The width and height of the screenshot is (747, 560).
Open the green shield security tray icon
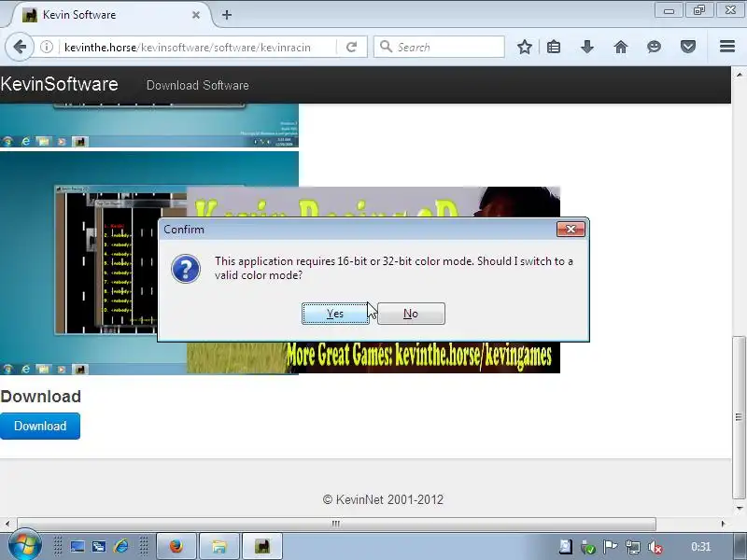[588, 548]
